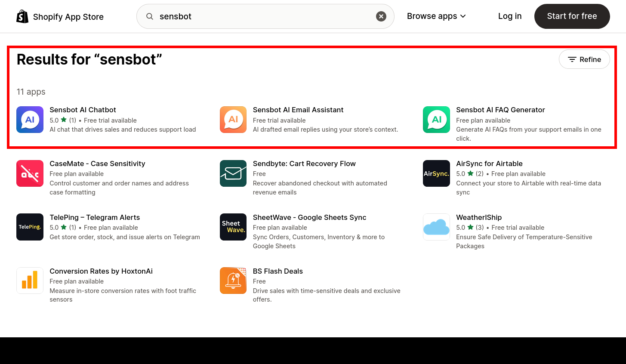Open the WeatherIShip title link
The height and width of the screenshot is (364, 626).
click(479, 217)
